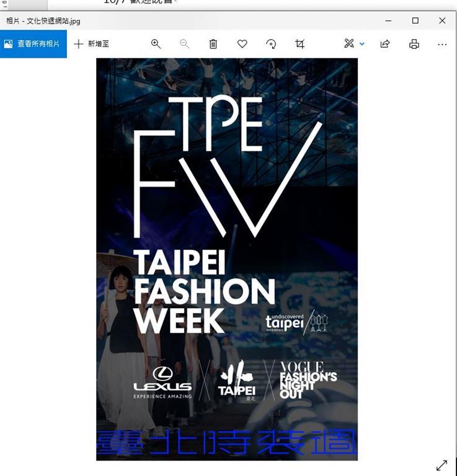Open the crop tool

point(299,44)
